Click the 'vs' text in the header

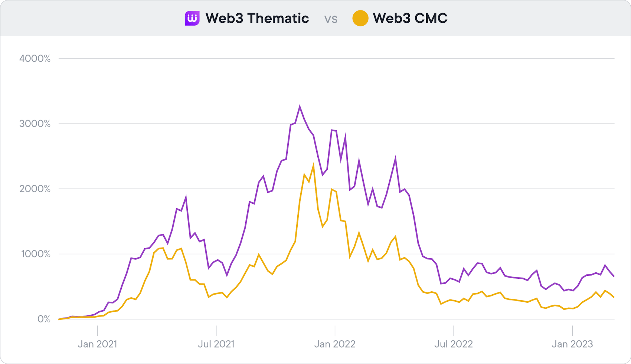coord(331,19)
